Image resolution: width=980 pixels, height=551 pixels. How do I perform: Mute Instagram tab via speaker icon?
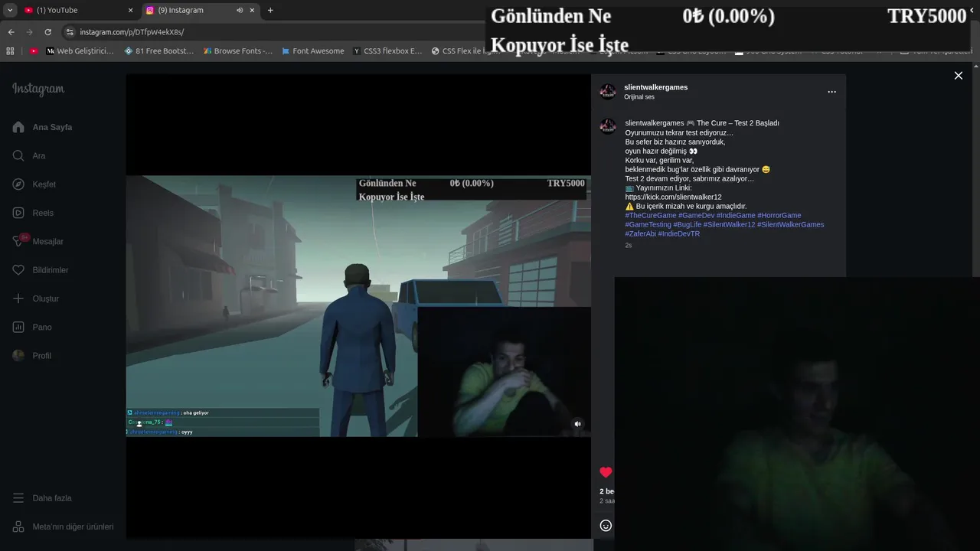click(240, 11)
